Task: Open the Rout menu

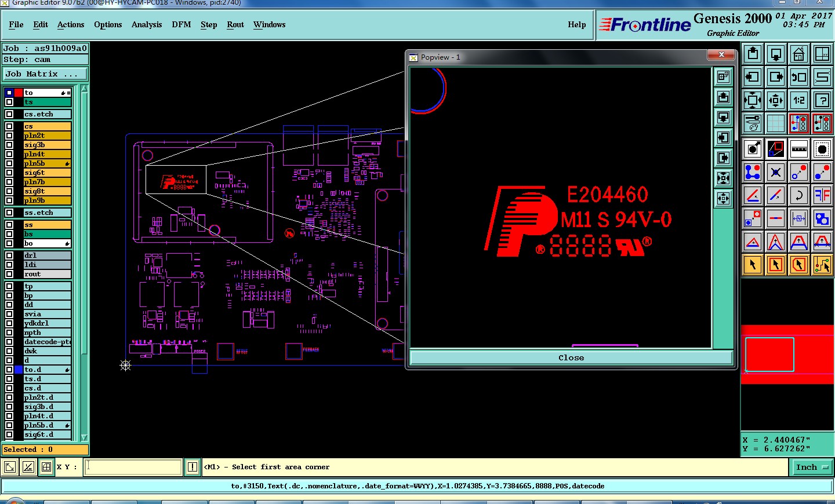Action: pos(235,24)
